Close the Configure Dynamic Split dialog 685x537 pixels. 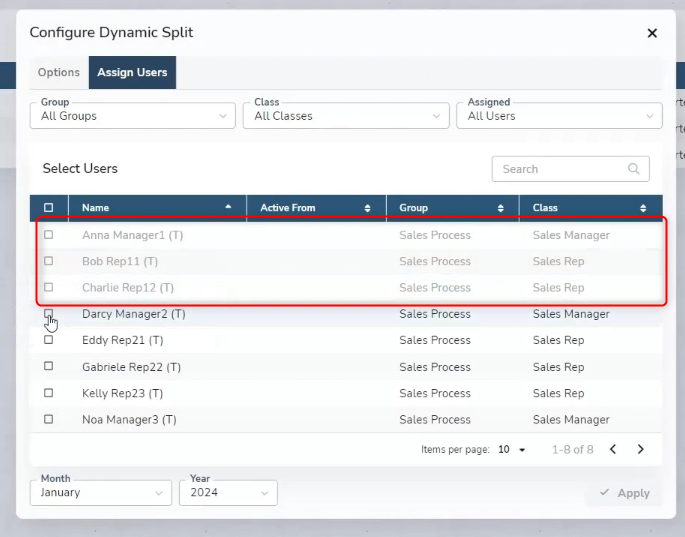(x=652, y=33)
